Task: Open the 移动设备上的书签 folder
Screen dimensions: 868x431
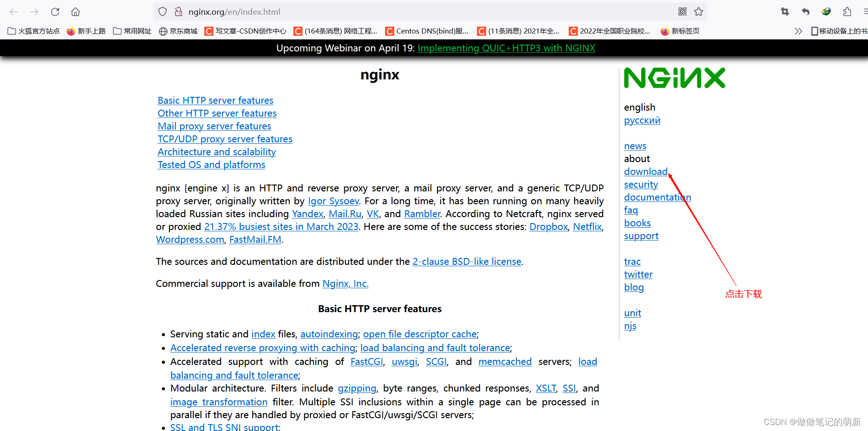Action: 839,31
